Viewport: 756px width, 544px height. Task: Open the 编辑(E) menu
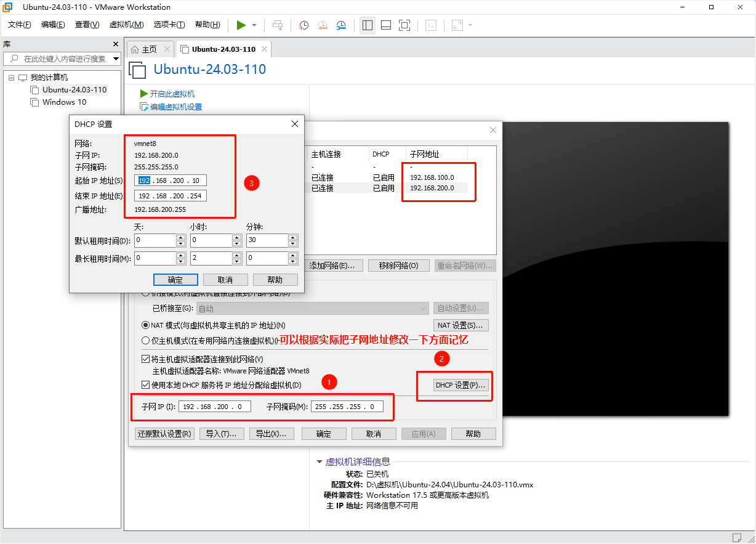(53, 25)
